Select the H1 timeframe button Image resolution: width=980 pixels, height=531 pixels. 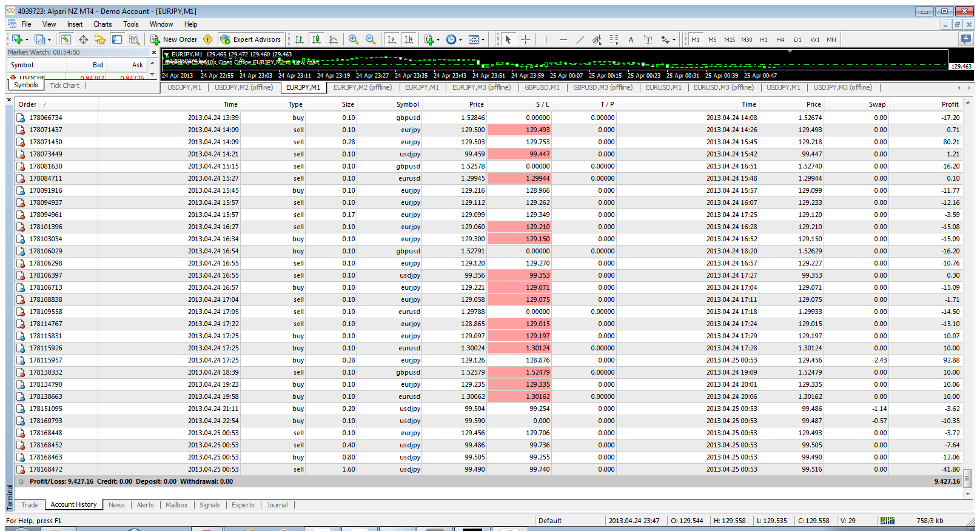(764, 39)
